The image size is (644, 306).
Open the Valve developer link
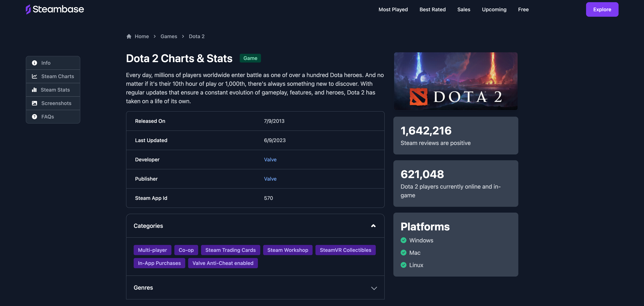point(270,160)
